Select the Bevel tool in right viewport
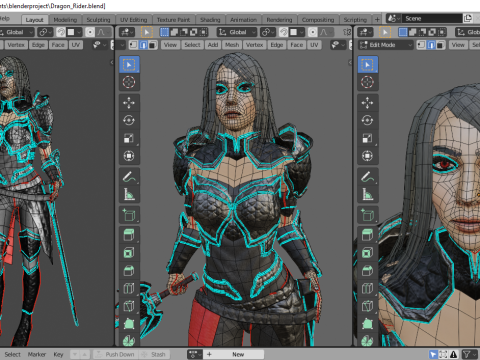480x360 pixels. 367,270
